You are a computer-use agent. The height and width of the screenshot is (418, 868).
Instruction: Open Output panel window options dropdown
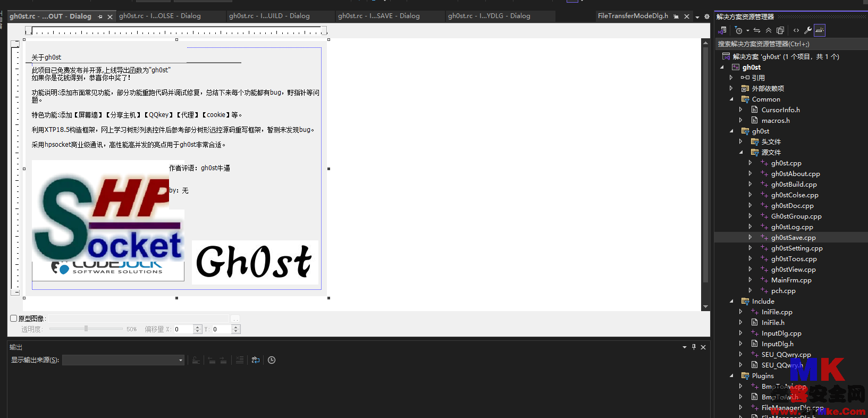pos(685,347)
